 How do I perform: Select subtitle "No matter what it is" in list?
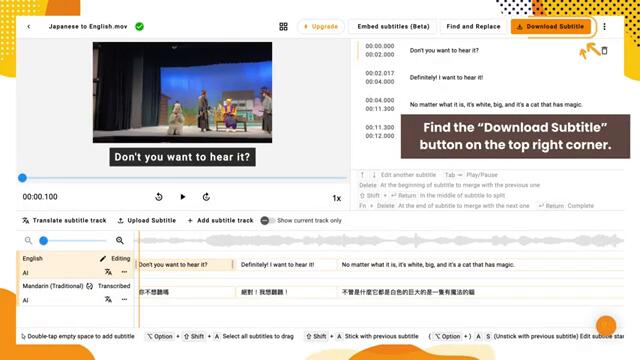point(496,104)
